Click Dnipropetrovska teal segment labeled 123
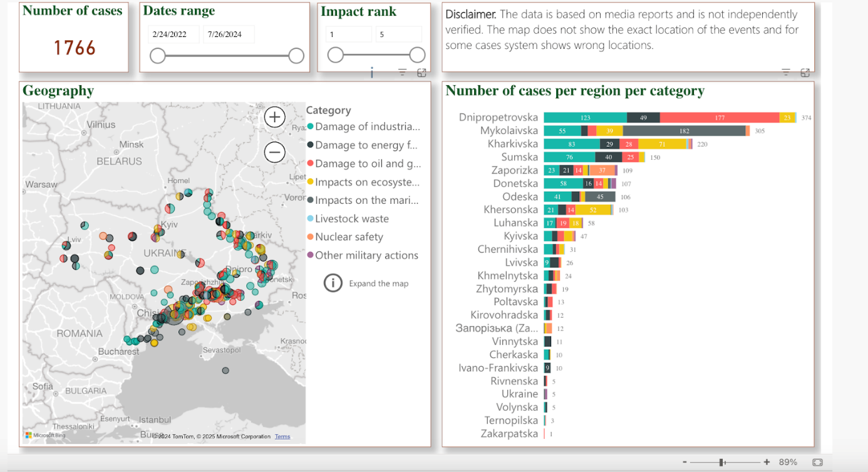868x472 pixels. 585,118
